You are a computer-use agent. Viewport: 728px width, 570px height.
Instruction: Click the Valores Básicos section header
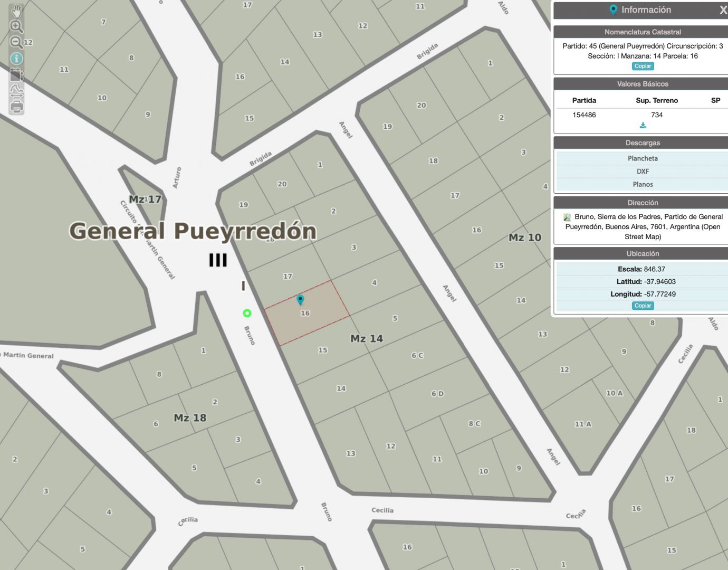[x=643, y=84]
